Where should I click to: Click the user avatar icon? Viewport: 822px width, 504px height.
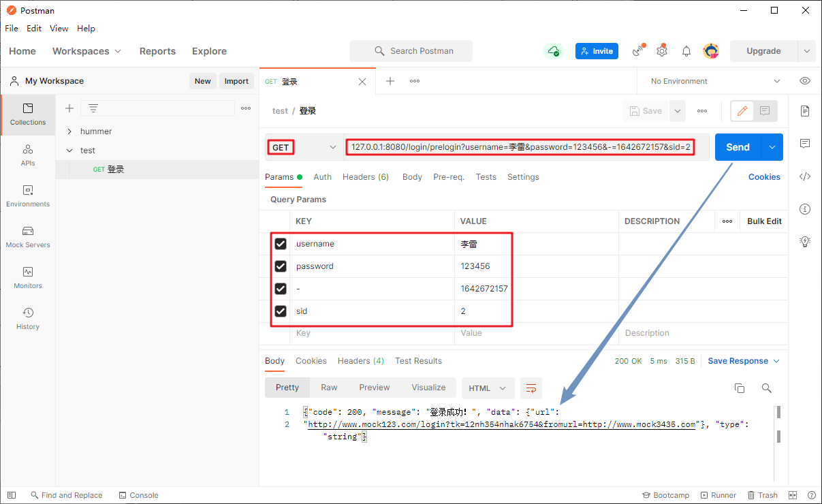pos(711,51)
